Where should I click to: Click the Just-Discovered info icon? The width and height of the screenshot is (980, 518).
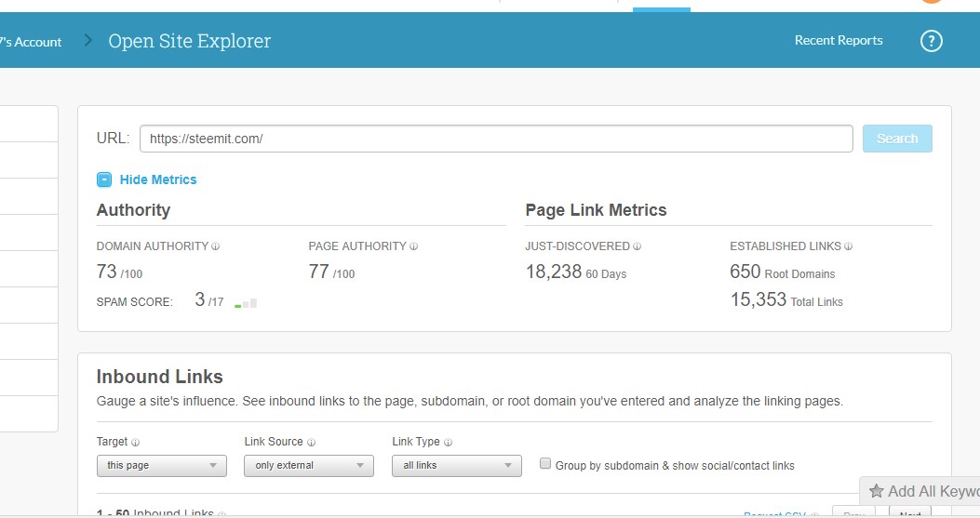638,246
